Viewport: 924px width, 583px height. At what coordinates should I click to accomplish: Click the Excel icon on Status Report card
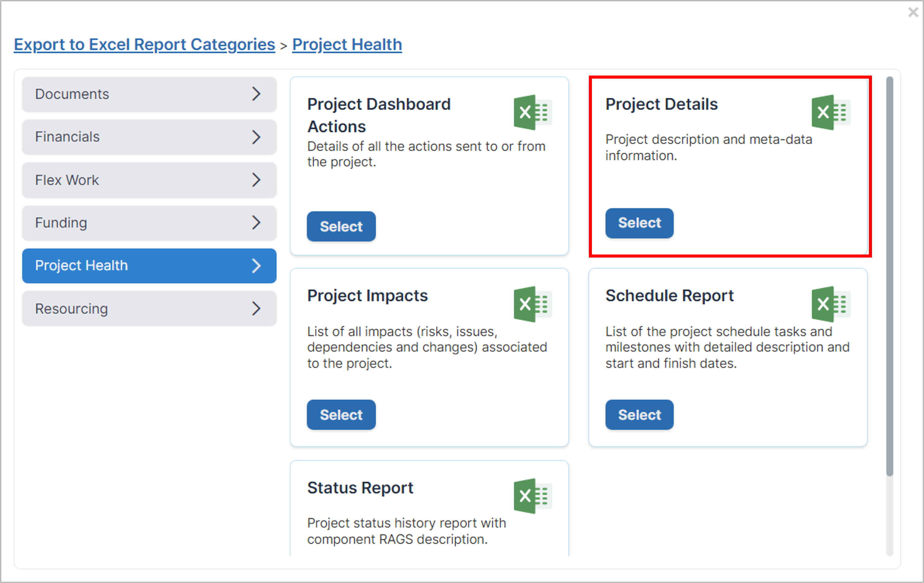point(533,496)
